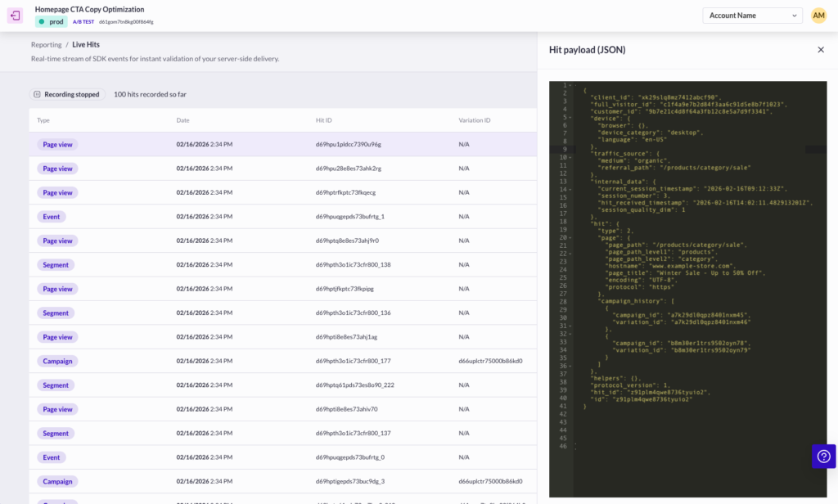Screen dimensions: 838x504
Task: Click the pause icon in Recording stopped
Action: click(x=38, y=95)
